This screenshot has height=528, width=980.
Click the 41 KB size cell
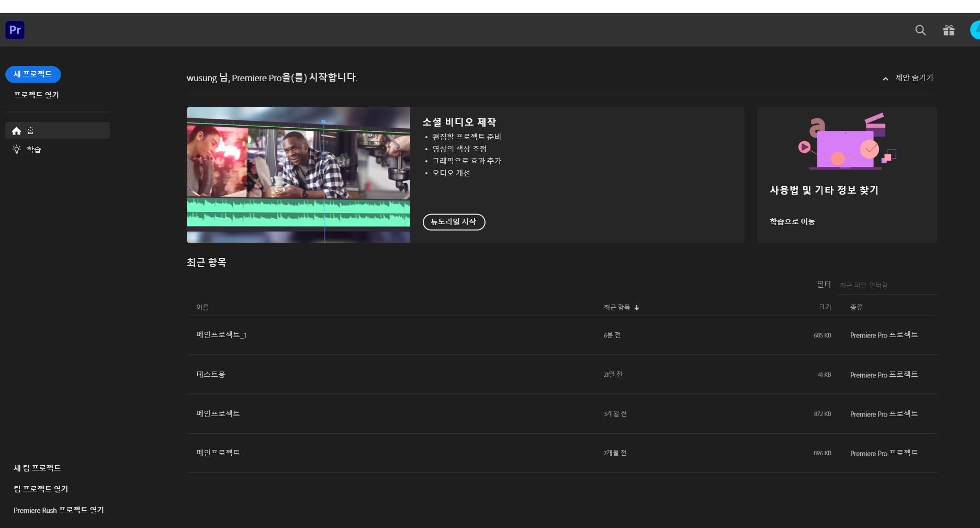pyautogui.click(x=825, y=375)
